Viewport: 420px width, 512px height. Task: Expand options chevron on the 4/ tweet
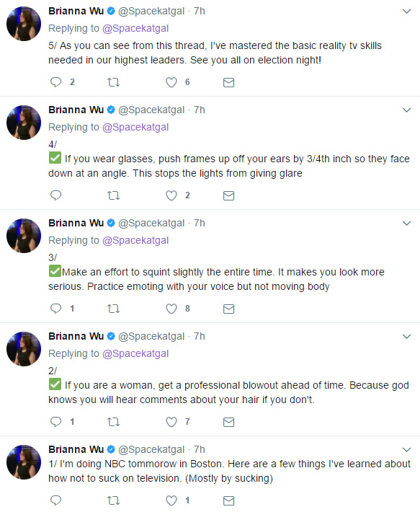(406, 110)
